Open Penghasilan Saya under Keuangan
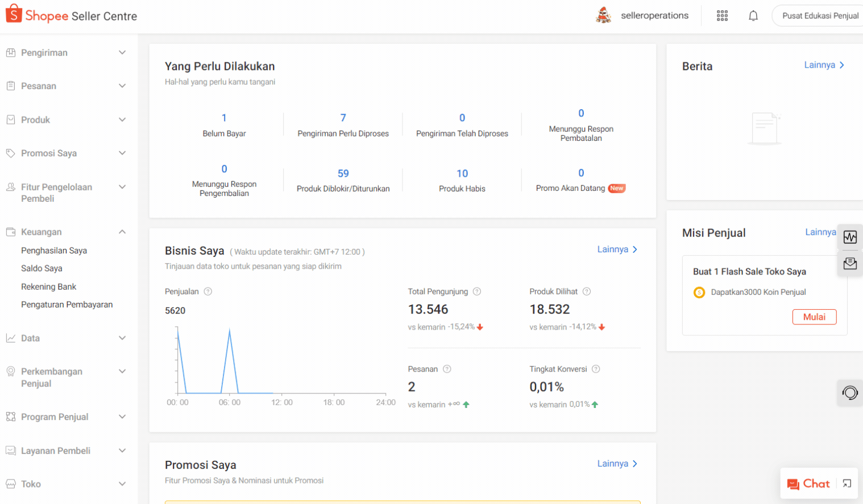This screenshot has height=504, width=863. (54, 251)
